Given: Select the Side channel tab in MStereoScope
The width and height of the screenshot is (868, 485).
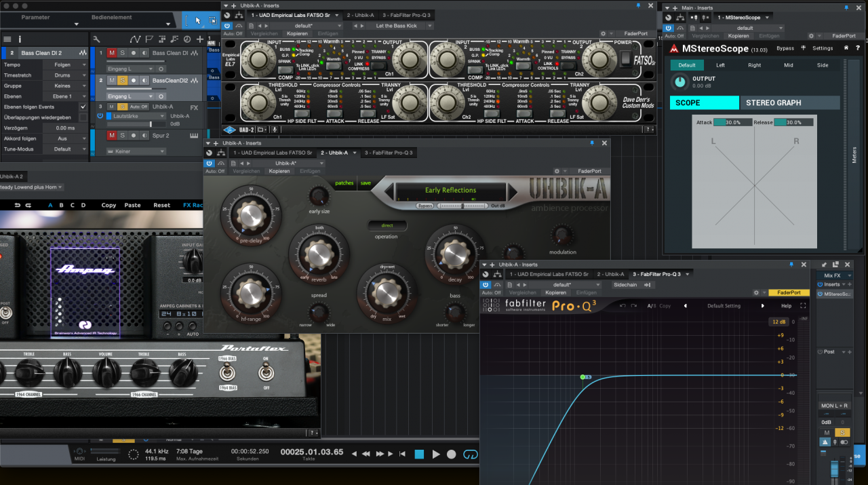Looking at the screenshot, I should tap(823, 65).
